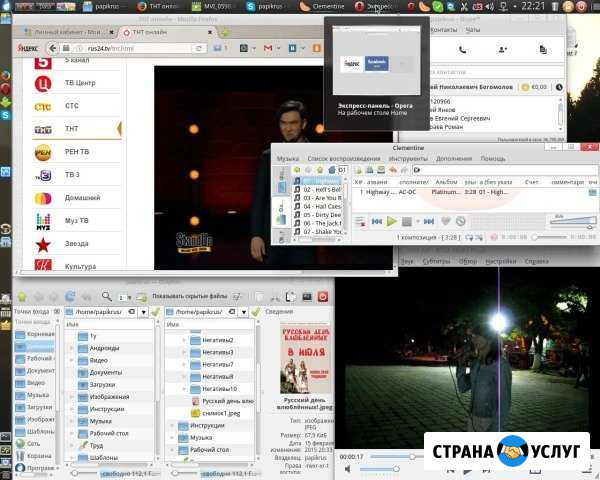Select the СТС channel
This screenshot has height=480, width=600.
pos(77,106)
